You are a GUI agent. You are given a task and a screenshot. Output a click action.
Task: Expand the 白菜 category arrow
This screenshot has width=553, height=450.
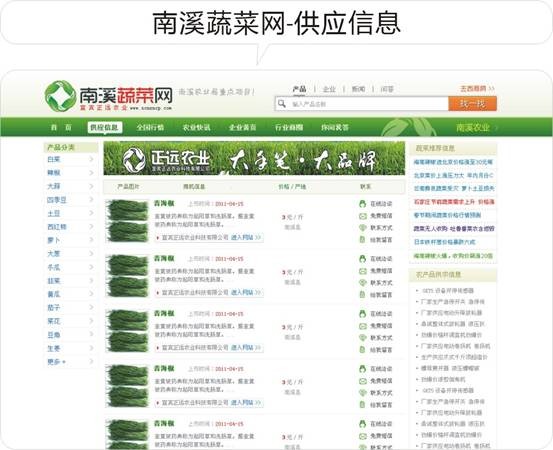pyautogui.click(x=91, y=159)
